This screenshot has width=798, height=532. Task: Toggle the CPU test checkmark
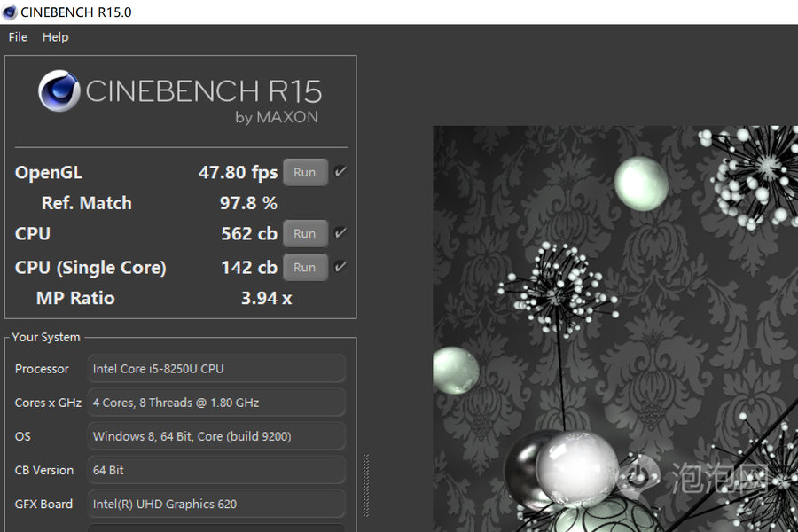(340, 233)
